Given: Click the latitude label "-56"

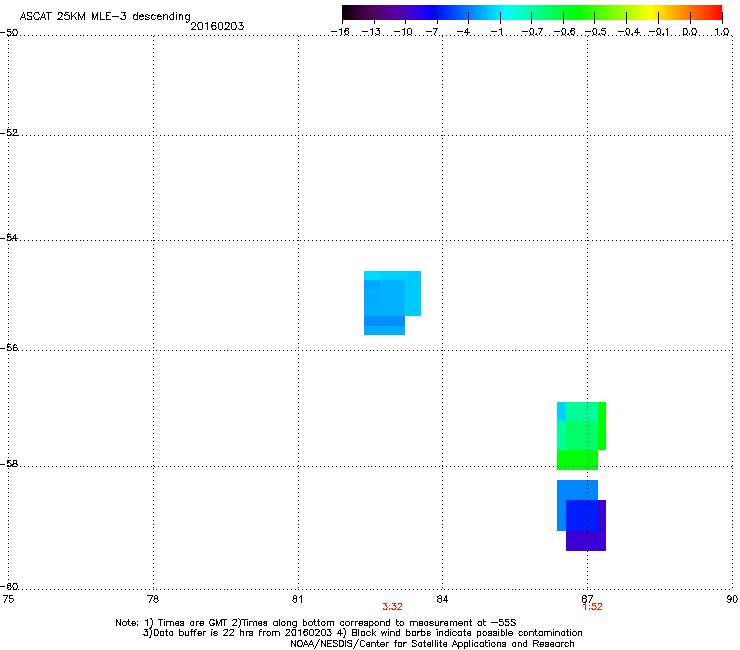Looking at the screenshot, I should click(x=9, y=347).
